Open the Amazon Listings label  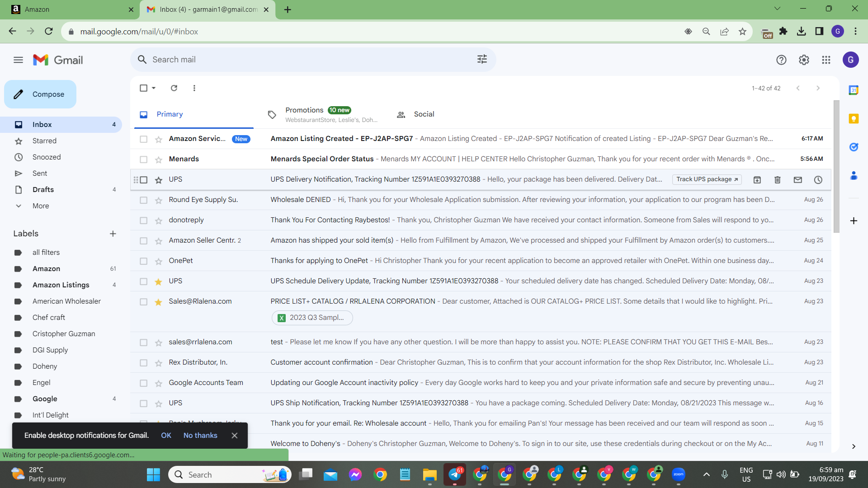(x=61, y=285)
